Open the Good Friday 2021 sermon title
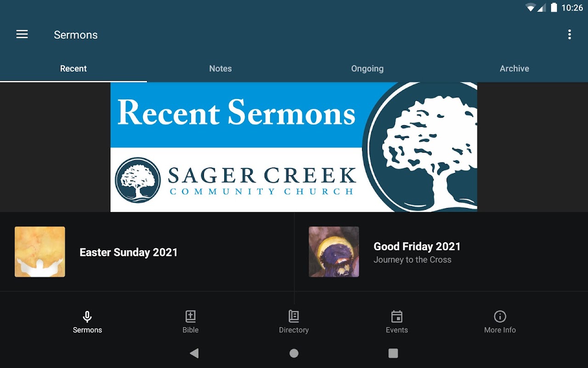Viewport: 588px width, 368px height. (417, 247)
